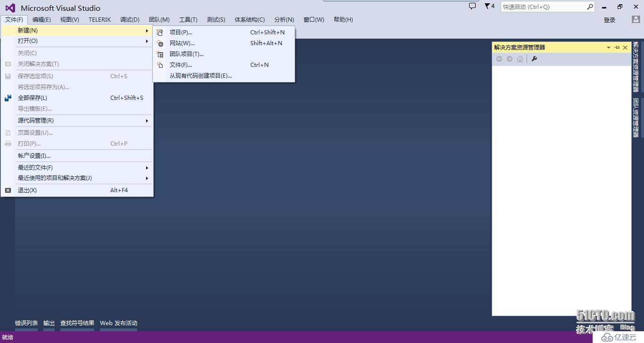This screenshot has height=343, width=644.
Task: Click the magnifier icon in quick launch
Action: [590, 7]
